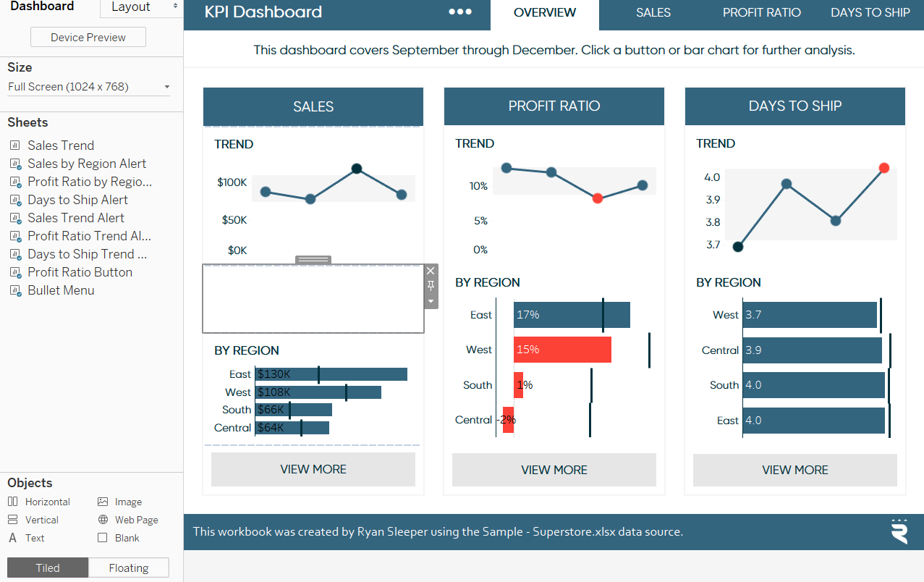Open the Size dropdown showing Full Screen
Screen dimensions: 924x582
tap(89, 87)
